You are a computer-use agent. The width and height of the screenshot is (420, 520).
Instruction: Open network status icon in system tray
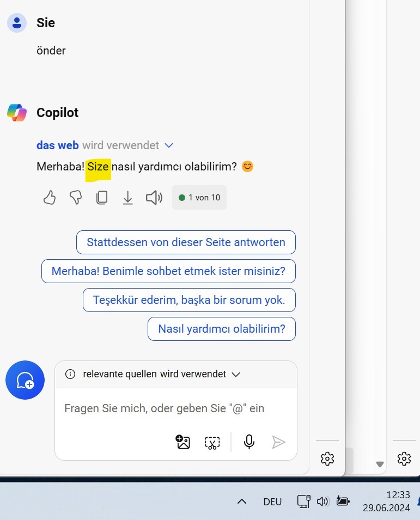click(303, 501)
